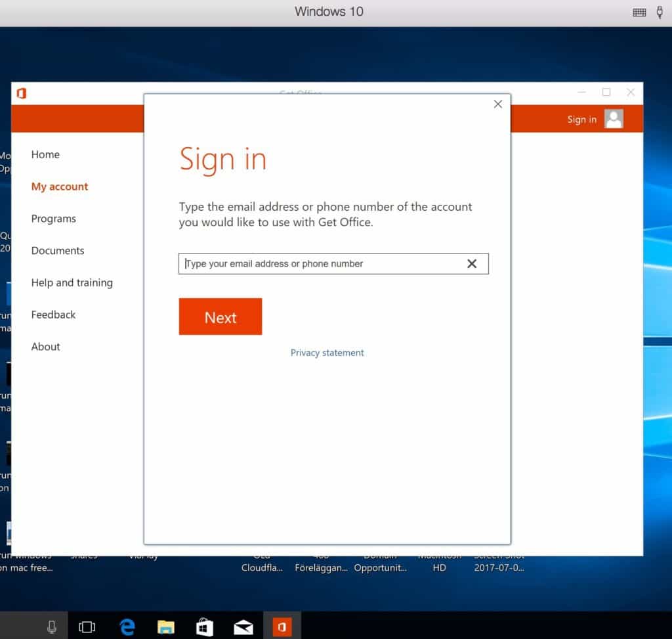Open Mail app from taskbar
Screen dimensions: 672x639
243,627
